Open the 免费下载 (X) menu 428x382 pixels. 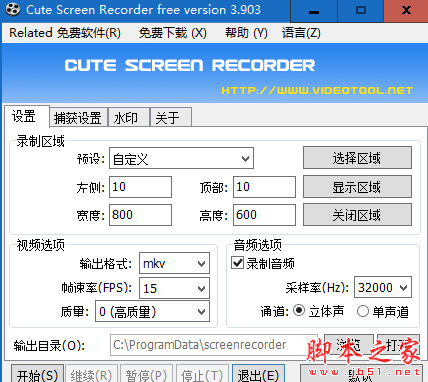(173, 33)
